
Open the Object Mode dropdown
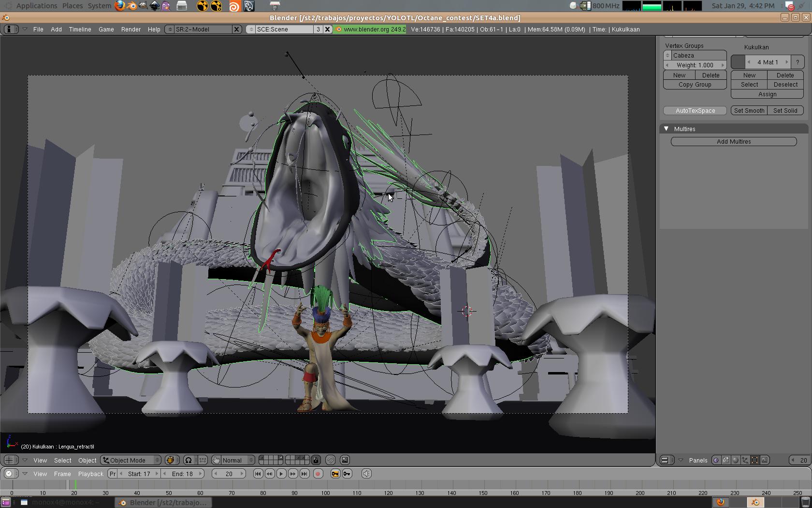click(x=131, y=460)
